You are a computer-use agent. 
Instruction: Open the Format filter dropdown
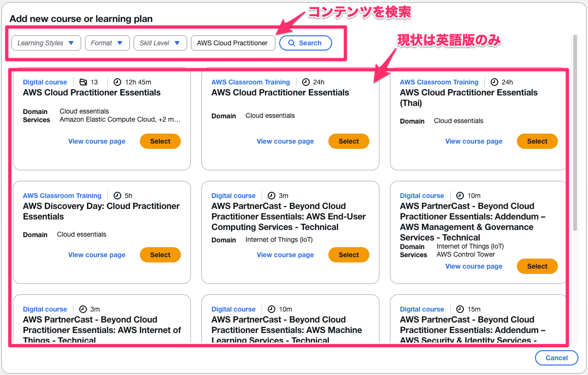[107, 43]
